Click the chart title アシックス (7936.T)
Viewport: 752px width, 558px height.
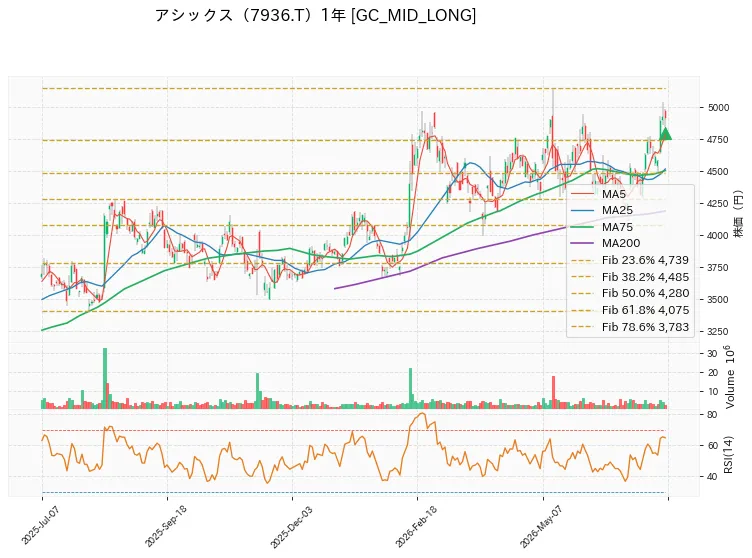click(235, 15)
